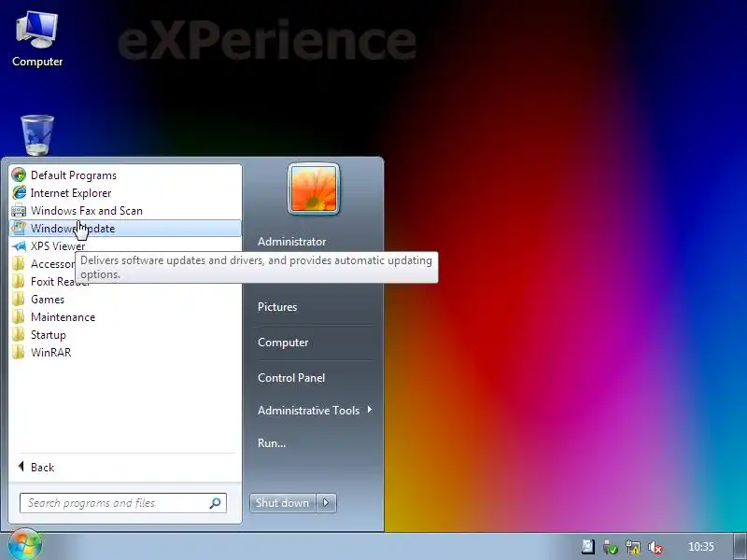This screenshot has height=560, width=747.
Task: Click the Action Center tray icon
Action: click(588, 547)
